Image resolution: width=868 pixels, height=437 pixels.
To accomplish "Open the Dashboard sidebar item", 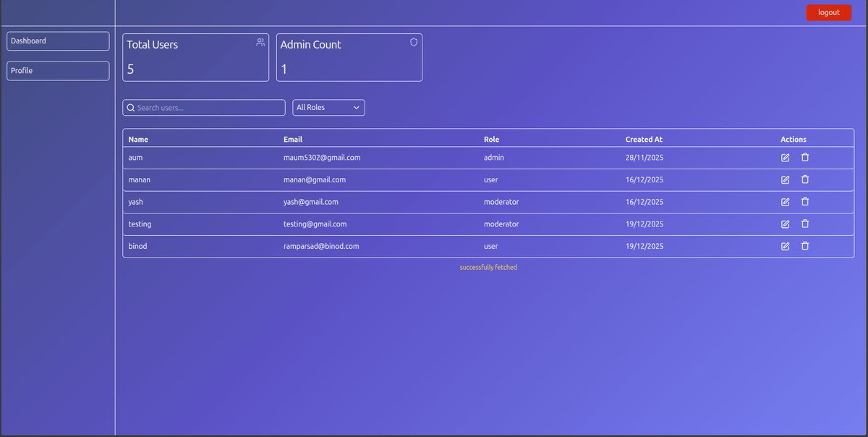I will click(58, 41).
